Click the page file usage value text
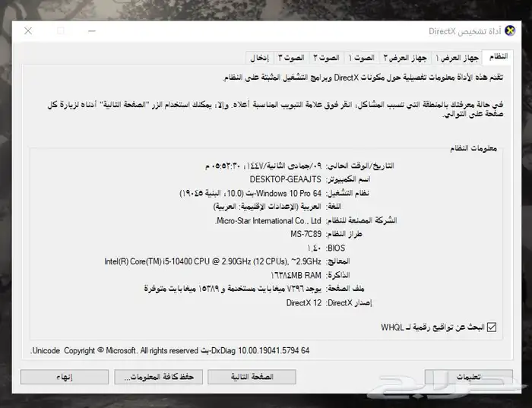 click(x=233, y=289)
